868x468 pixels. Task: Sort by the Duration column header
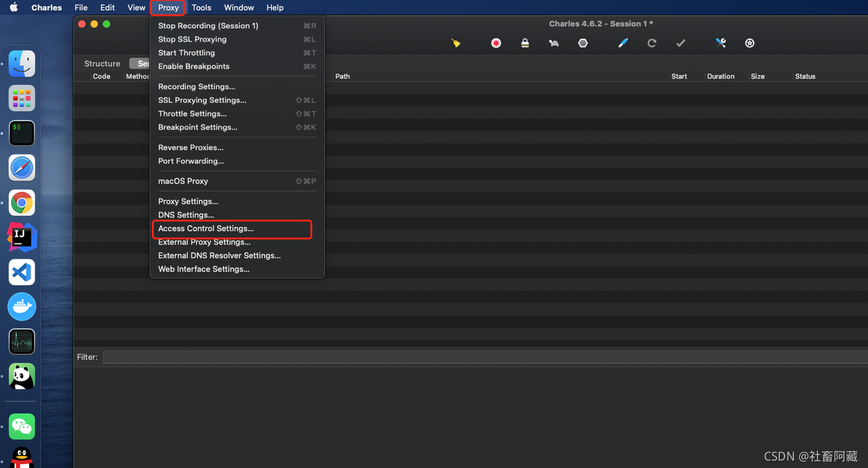(x=721, y=76)
